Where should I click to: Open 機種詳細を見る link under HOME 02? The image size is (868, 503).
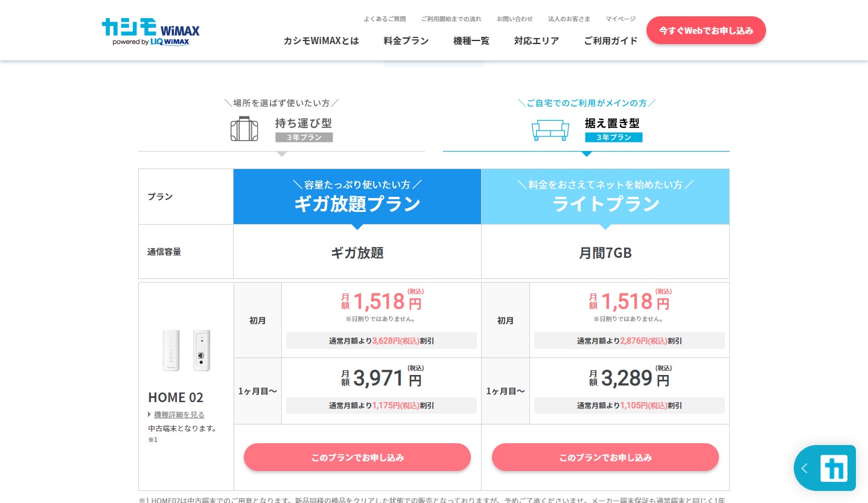tap(179, 414)
